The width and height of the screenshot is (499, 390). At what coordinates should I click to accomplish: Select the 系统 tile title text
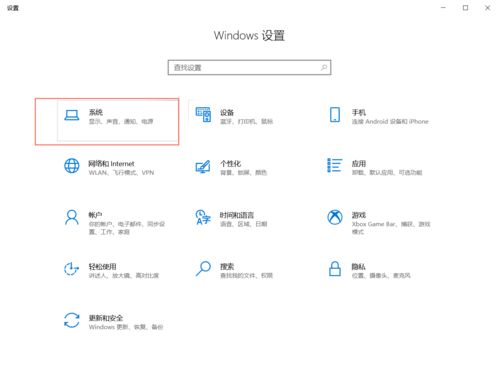96,112
